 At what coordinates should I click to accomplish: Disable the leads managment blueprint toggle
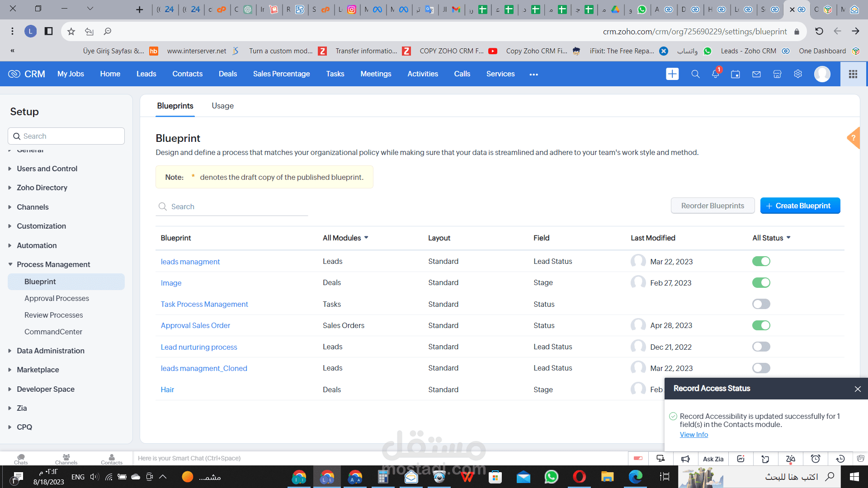coord(761,262)
